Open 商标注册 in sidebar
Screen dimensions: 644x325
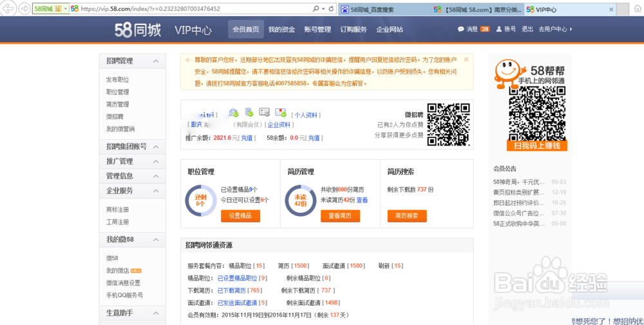click(117, 210)
